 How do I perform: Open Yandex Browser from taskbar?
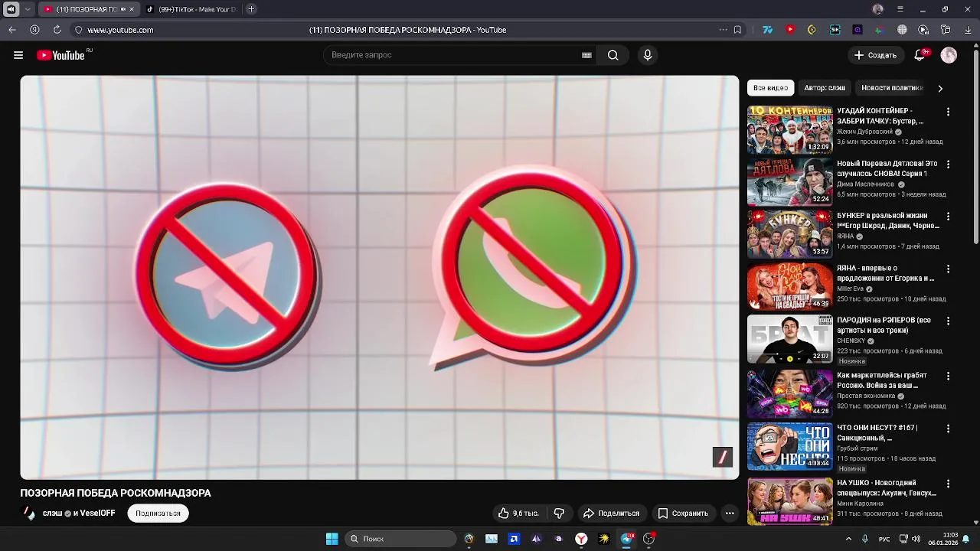tap(582, 539)
